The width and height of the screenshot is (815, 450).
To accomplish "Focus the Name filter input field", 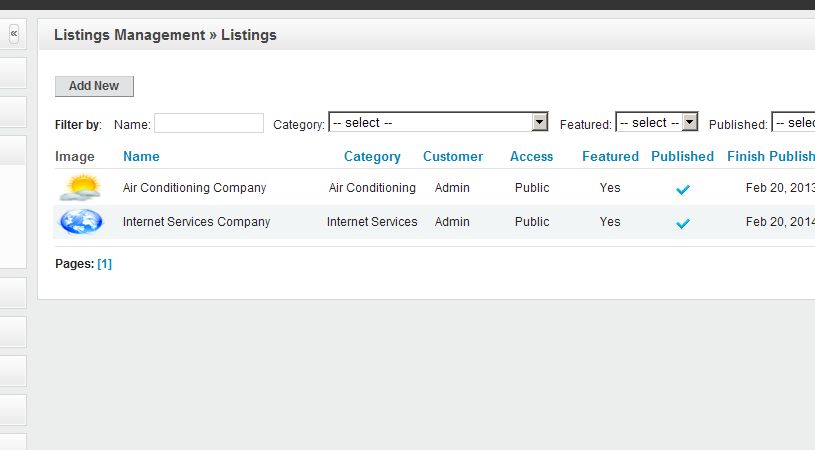I will click(208, 123).
